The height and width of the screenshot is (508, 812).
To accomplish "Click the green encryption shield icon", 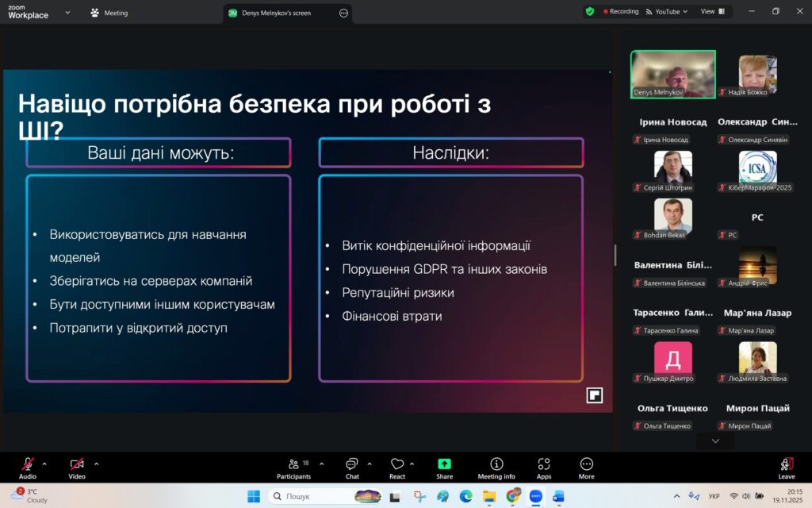I will pyautogui.click(x=590, y=12).
